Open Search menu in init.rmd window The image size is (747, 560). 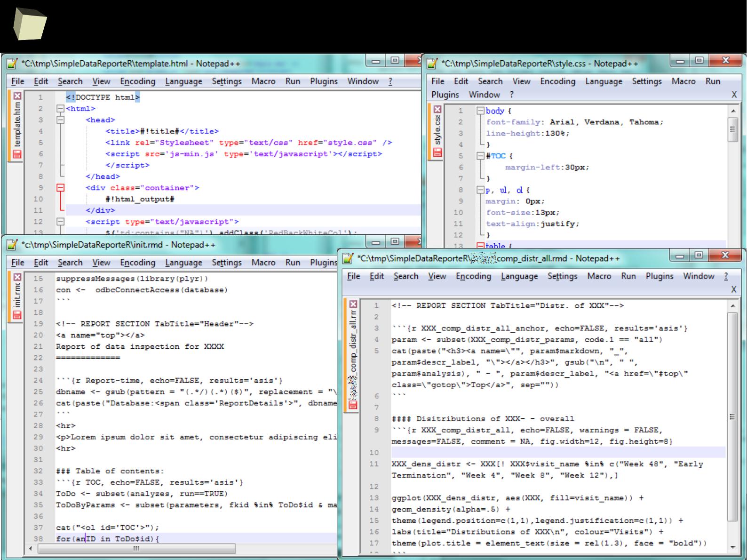tap(70, 263)
